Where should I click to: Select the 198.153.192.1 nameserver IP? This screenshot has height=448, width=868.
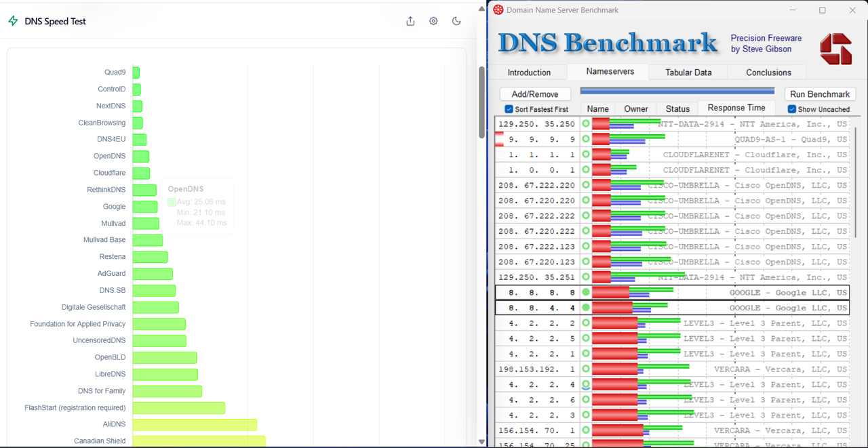536,369
